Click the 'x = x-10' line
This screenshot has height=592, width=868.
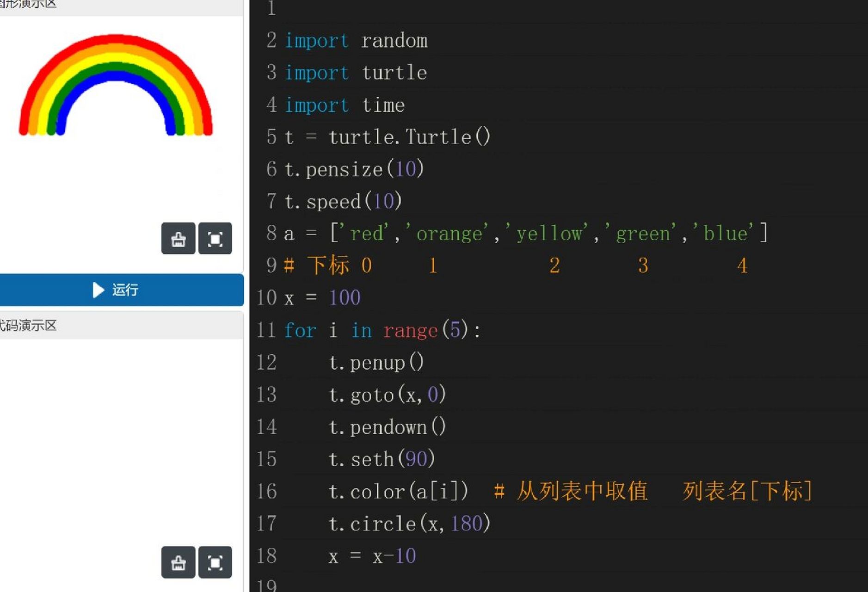[372, 556]
